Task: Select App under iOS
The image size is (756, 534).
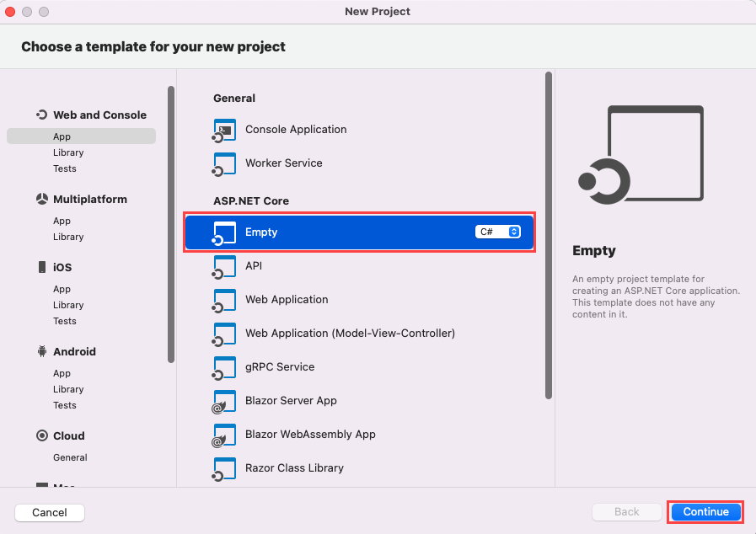Action: point(62,289)
